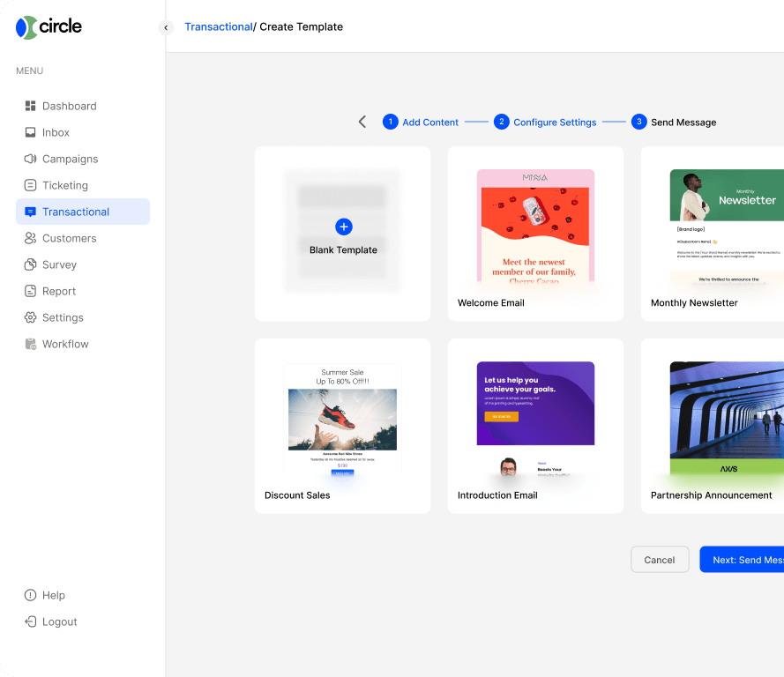Screen dimensions: 784x677
Task: Select the Monthly Newsletter template thumbnail
Action: point(727,226)
